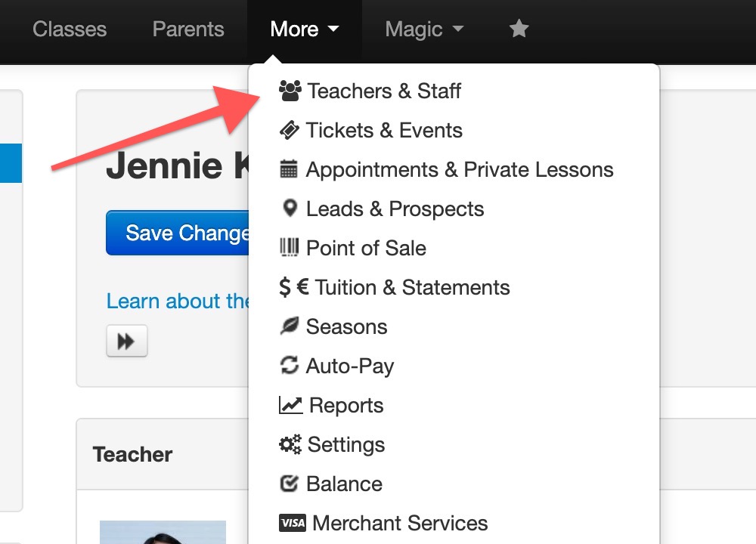Open the Classes nav item
The image size is (756, 544).
pos(70,29)
